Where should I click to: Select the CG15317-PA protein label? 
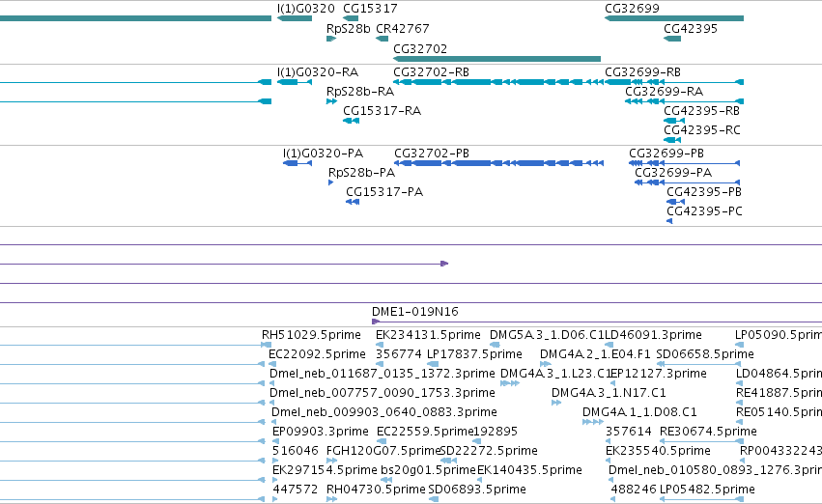pos(384,192)
